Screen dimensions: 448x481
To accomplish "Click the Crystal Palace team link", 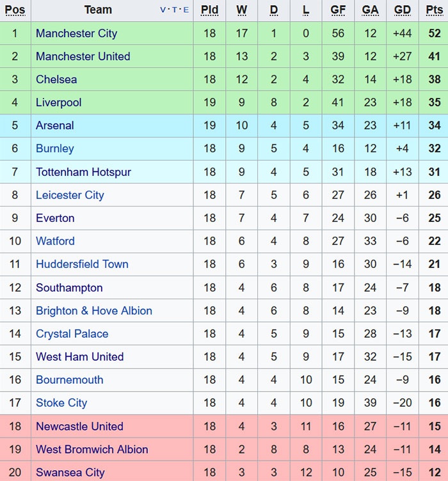I will tap(72, 334).
